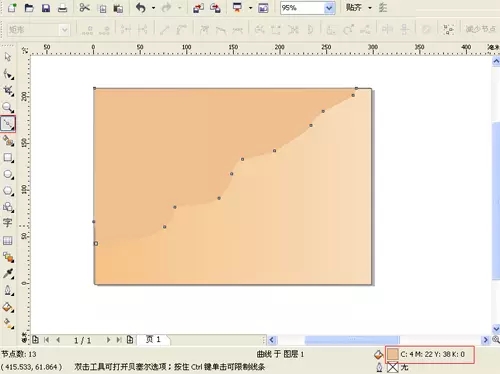Click the vertical scrollbar down arrow
This screenshot has height=374, width=500.
click(496, 329)
